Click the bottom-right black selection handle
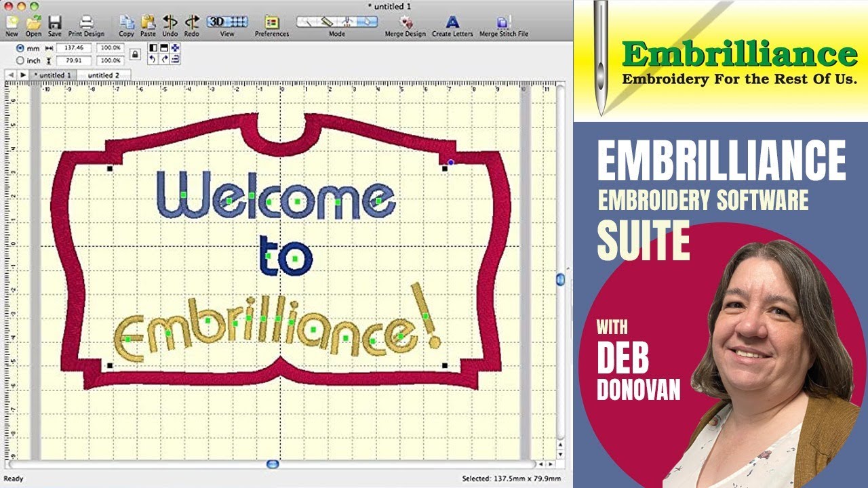868x488 pixels. tap(445, 366)
